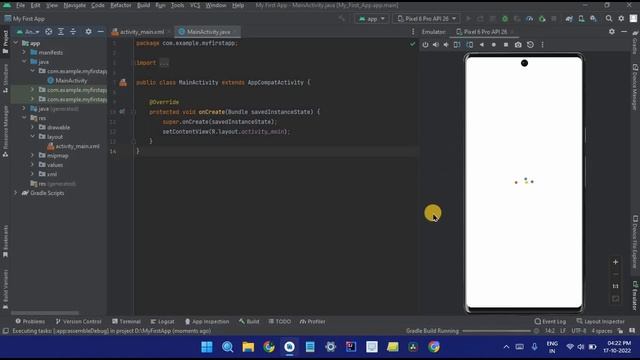
Task: Expand the mipmap folder
Action: pyautogui.click(x=32, y=156)
